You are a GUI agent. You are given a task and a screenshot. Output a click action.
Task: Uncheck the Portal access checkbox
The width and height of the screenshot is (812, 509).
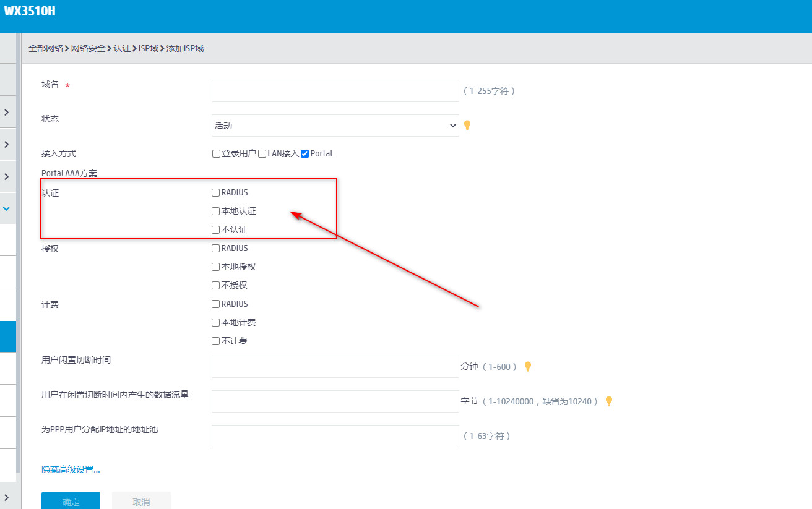304,153
